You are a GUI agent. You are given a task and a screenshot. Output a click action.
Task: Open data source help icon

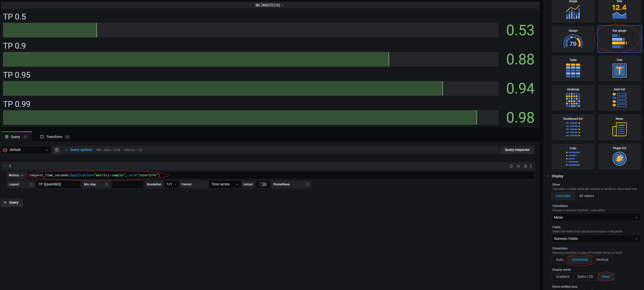[57, 150]
